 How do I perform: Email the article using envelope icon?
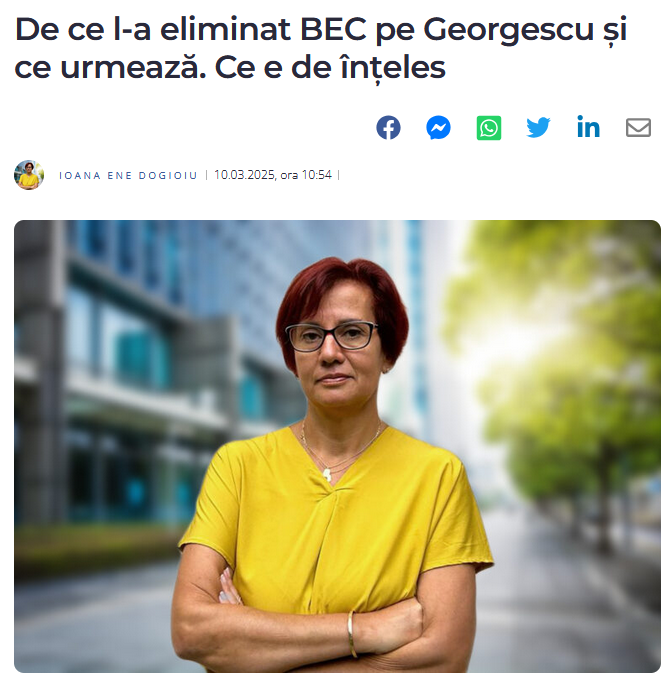(638, 128)
